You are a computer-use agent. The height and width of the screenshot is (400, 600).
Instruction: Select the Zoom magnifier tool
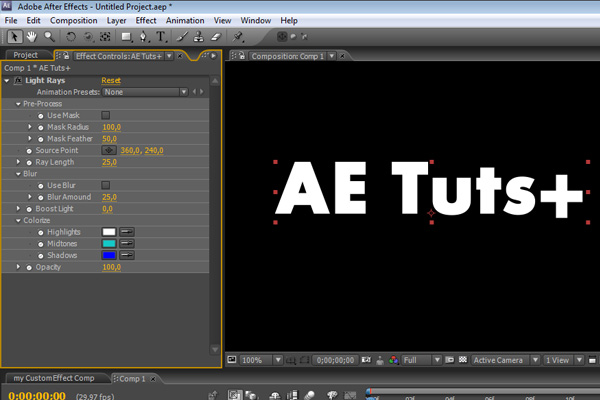(x=49, y=37)
